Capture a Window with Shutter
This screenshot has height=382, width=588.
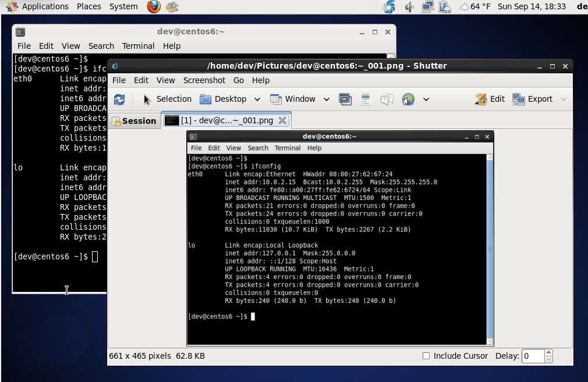pos(293,99)
